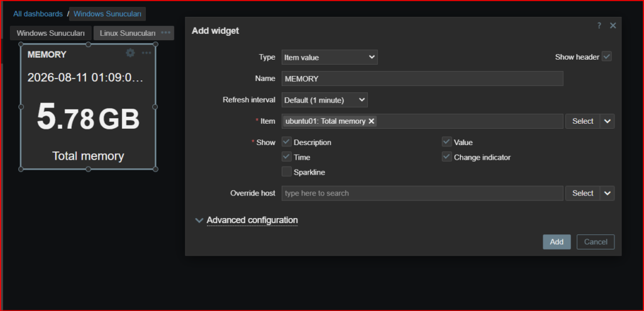Image resolution: width=644 pixels, height=311 pixels.
Task: Click the 2026-08-11 timestamp in widget
Action: (86, 77)
